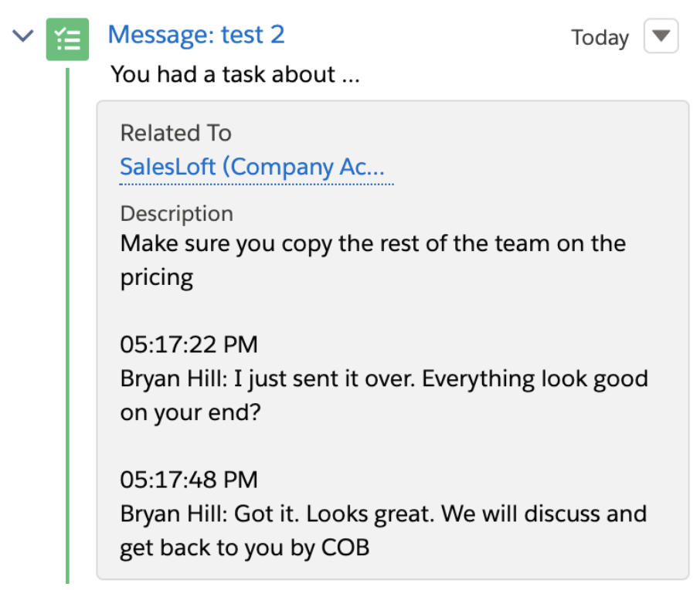Select the Description field label
The width and height of the screenshot is (700, 590).
click(176, 214)
